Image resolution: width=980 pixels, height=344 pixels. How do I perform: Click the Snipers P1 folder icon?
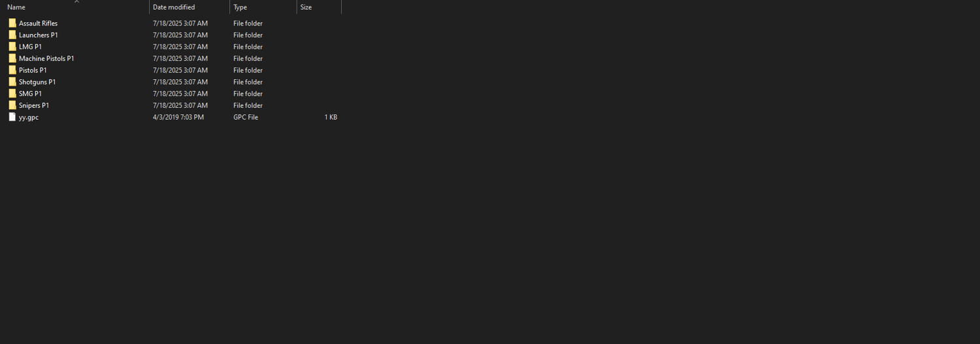pyautogui.click(x=12, y=105)
